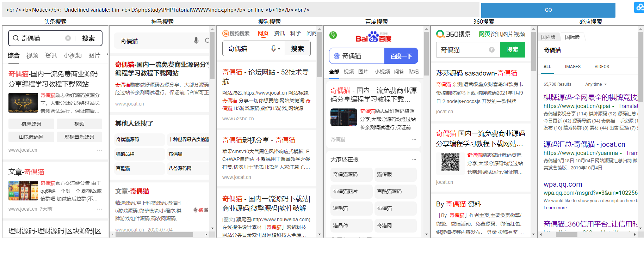
Task: Click the Baidu 百度 logo
Action: click(373, 37)
